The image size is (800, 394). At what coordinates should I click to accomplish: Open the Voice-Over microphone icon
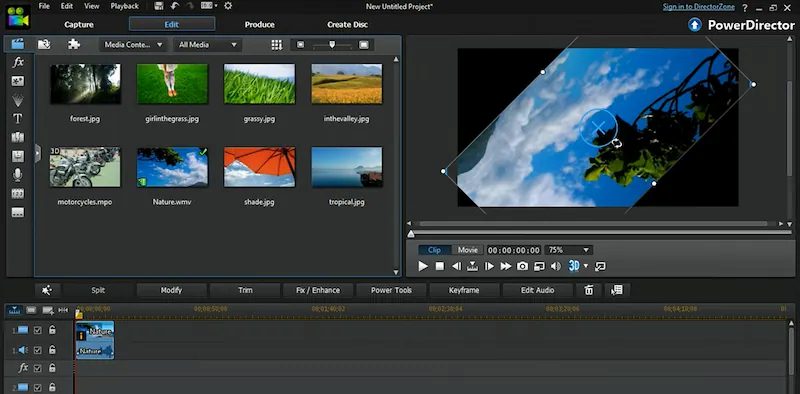(x=18, y=175)
